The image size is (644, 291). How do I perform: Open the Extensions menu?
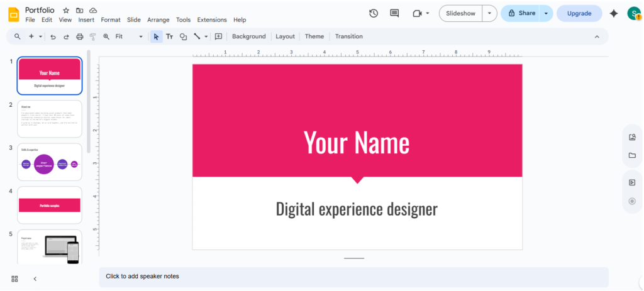[212, 19]
